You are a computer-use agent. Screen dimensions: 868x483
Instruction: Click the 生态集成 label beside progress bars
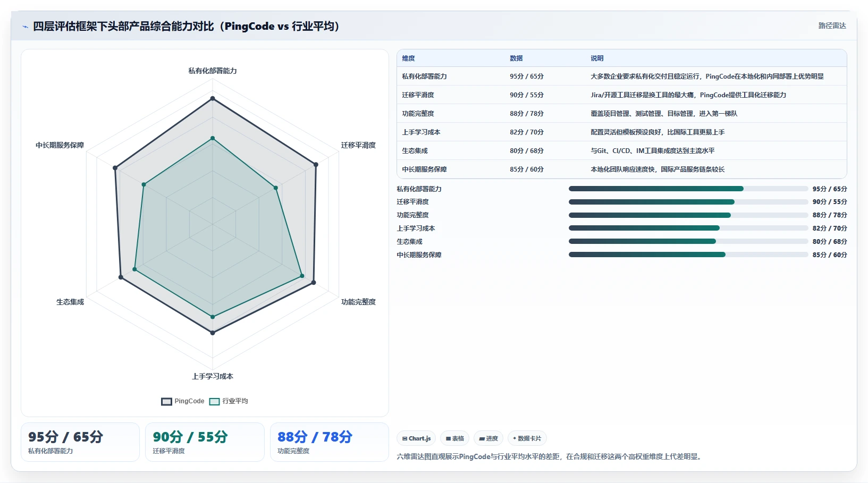[409, 242]
